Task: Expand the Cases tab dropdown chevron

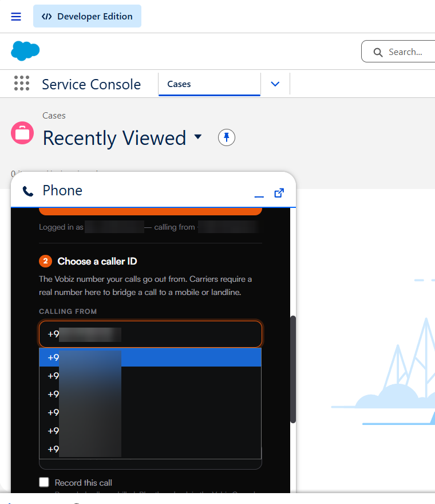Action: pyautogui.click(x=275, y=84)
